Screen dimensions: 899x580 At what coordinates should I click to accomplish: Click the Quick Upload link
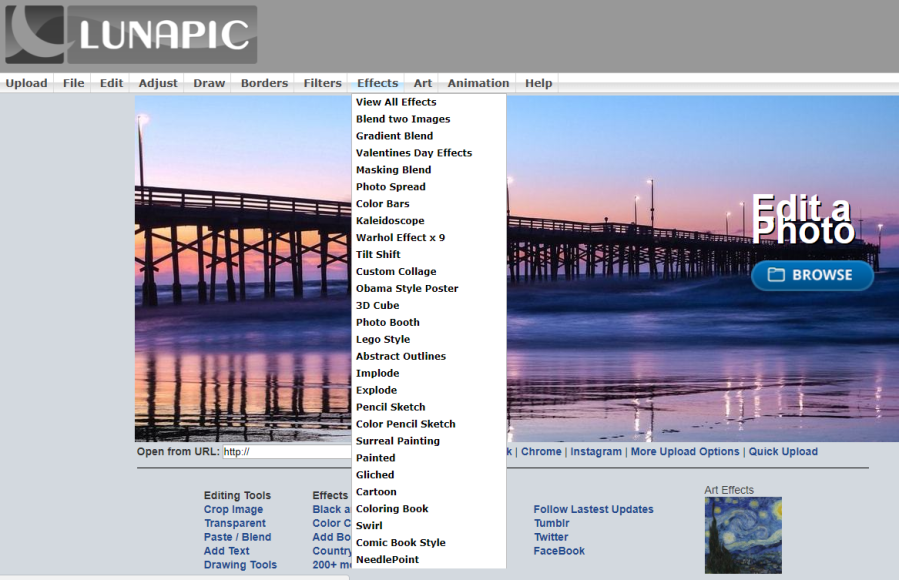783,452
